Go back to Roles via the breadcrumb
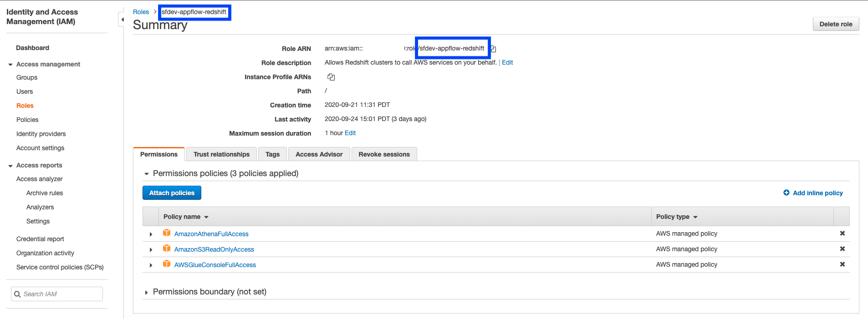The width and height of the screenshot is (868, 319). [141, 12]
